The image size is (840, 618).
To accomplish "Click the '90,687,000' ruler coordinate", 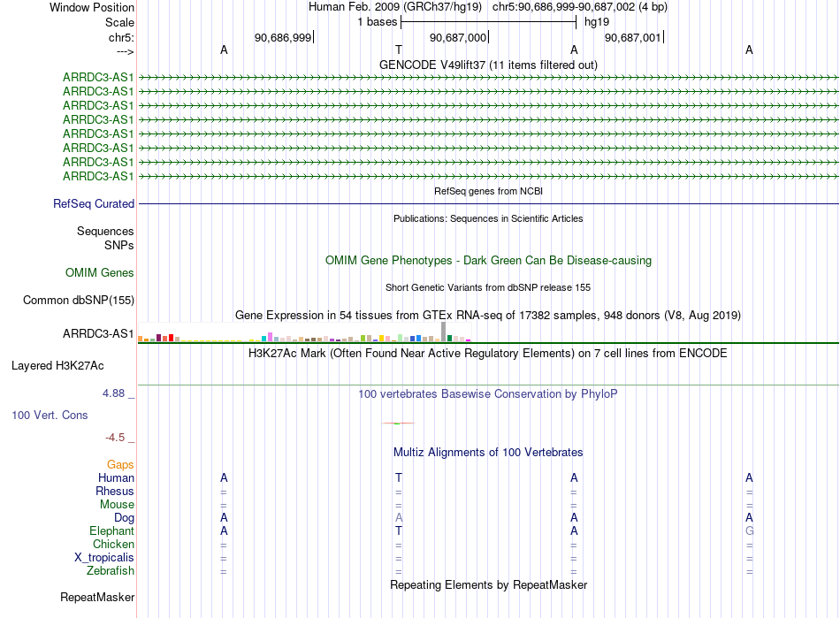I will [458, 37].
